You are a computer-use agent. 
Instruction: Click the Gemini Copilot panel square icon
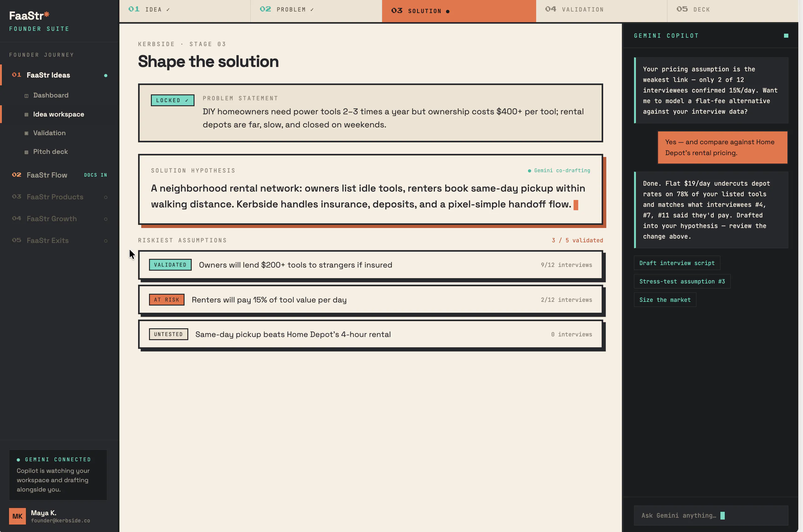click(786, 36)
